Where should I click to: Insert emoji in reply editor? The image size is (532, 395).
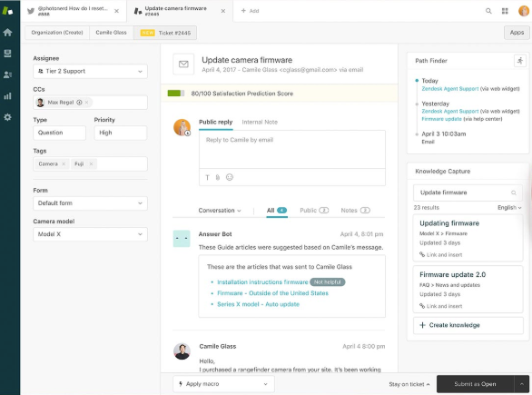click(x=230, y=177)
